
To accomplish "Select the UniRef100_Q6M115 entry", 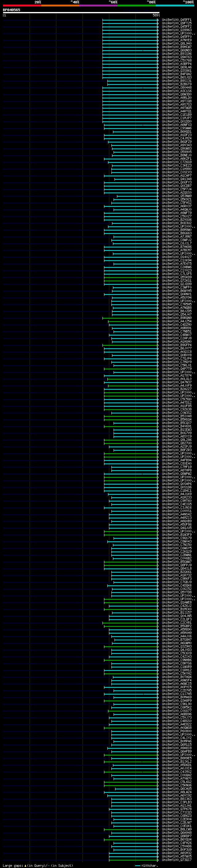I will (x=177, y=744).
